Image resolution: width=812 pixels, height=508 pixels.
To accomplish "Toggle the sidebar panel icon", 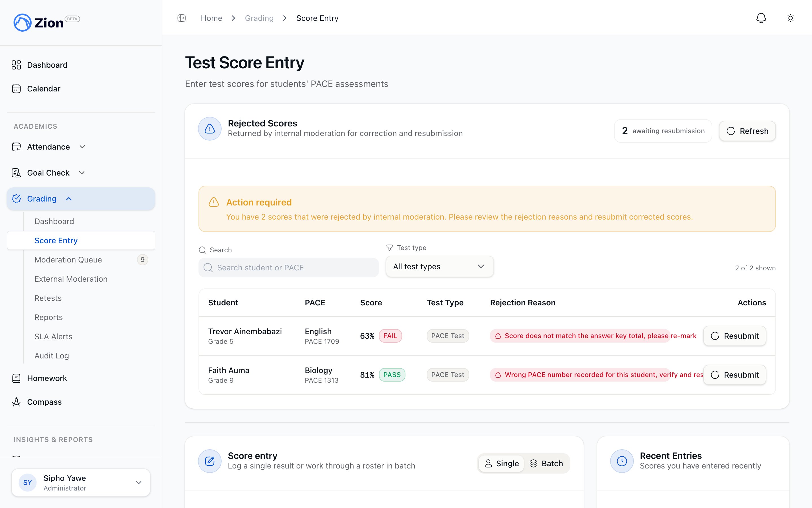I will pos(182,18).
